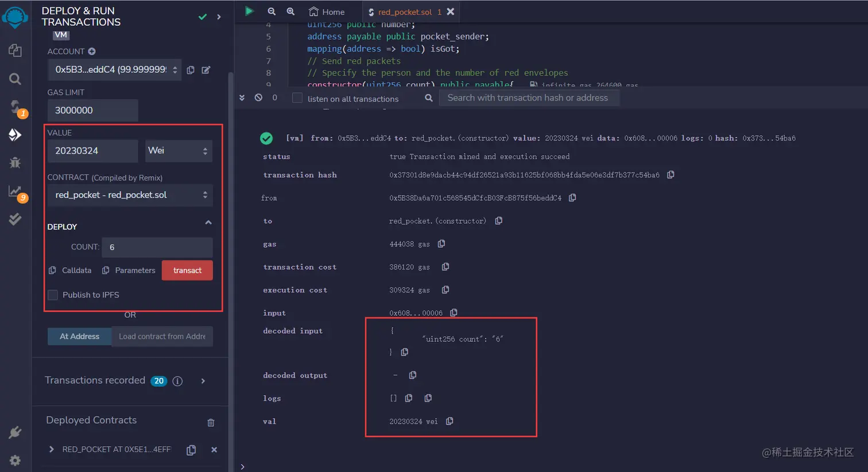The height and width of the screenshot is (472, 868).
Task: Click the red transact button
Action: coord(187,271)
